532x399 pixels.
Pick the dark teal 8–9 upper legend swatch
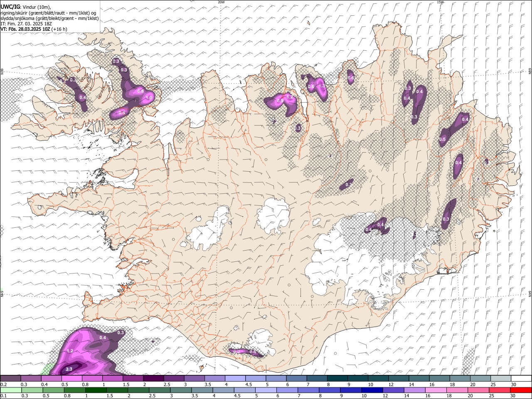[x=337, y=378]
